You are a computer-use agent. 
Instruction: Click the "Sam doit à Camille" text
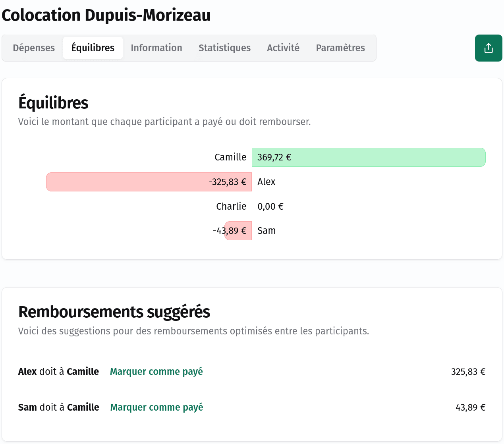point(58,407)
